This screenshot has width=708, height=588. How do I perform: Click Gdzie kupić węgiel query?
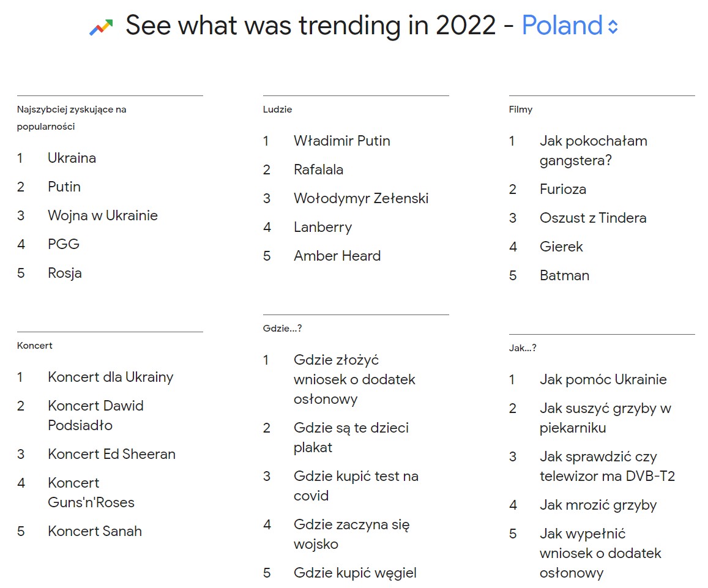(x=355, y=573)
